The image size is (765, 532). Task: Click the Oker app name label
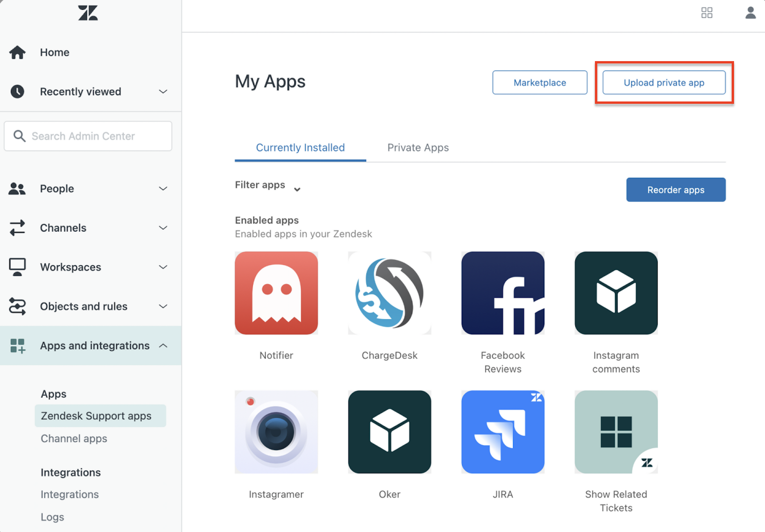(390, 494)
